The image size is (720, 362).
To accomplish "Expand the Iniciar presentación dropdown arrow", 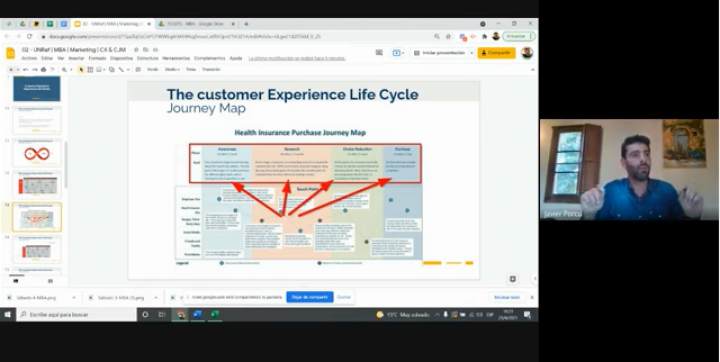I will coord(471,53).
